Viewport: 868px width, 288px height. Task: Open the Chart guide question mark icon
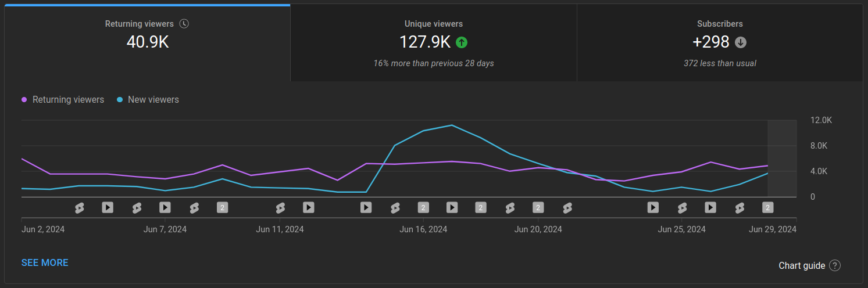[835, 265]
